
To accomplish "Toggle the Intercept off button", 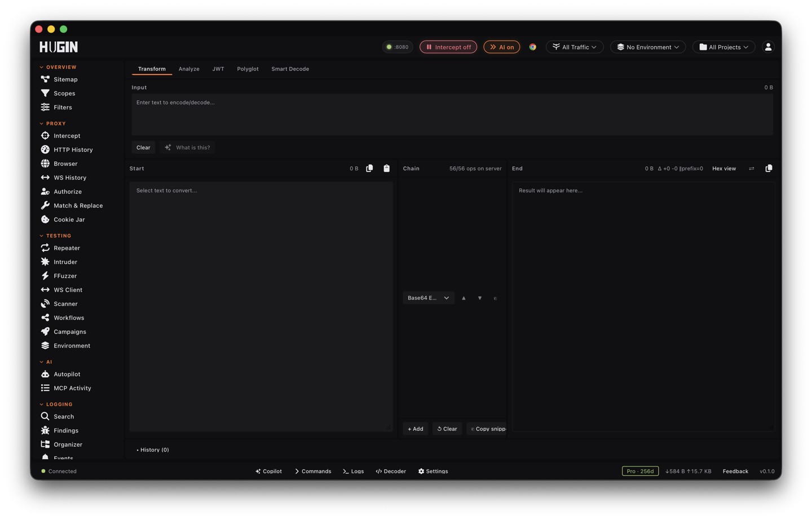I will click(448, 47).
